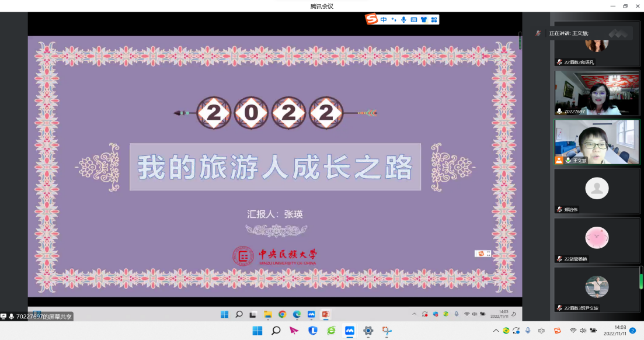Open Wi-Fi network settings in local tray

[573, 331]
